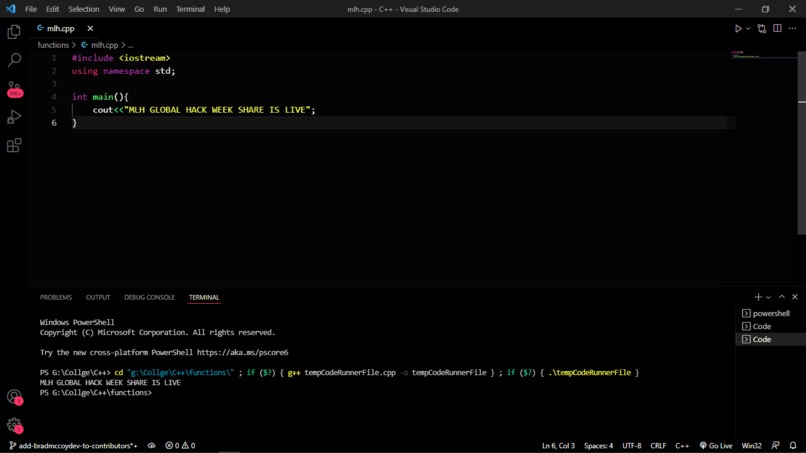This screenshot has width=806, height=453.
Task: Switch to the OUTPUT panel tab
Action: 98,297
